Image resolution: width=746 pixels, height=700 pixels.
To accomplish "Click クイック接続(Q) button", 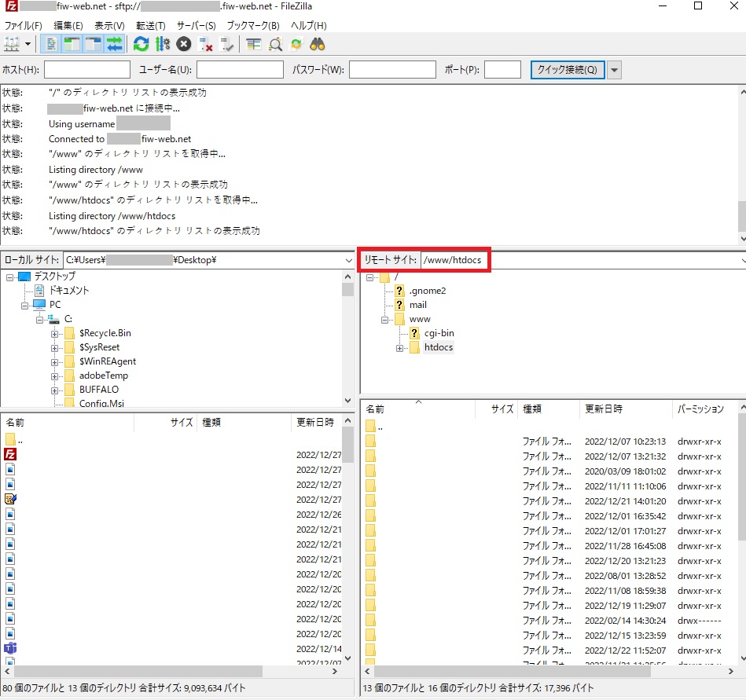I will [567, 69].
